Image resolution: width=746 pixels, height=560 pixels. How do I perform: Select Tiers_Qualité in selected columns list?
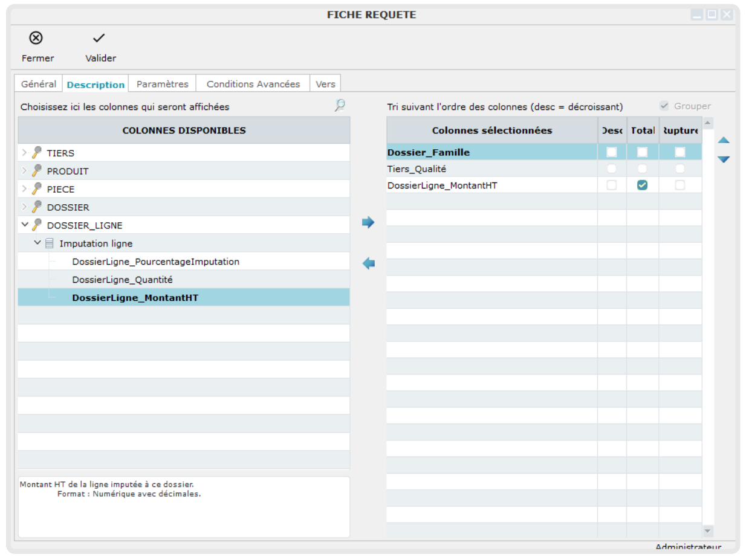(417, 169)
